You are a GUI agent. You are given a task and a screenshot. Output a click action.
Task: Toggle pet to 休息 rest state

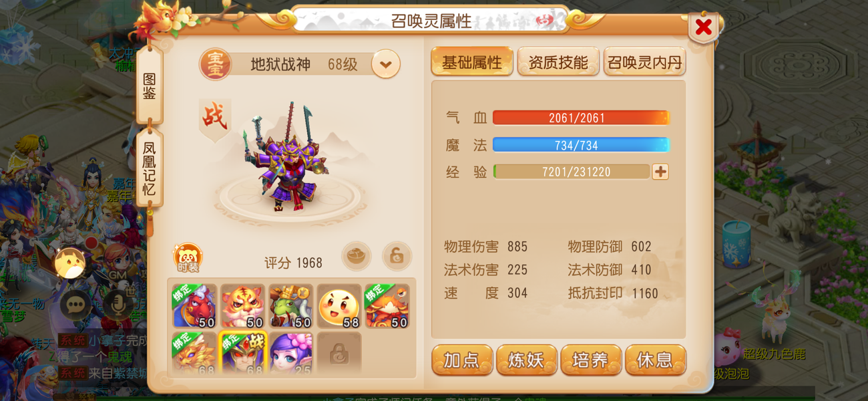click(x=655, y=360)
